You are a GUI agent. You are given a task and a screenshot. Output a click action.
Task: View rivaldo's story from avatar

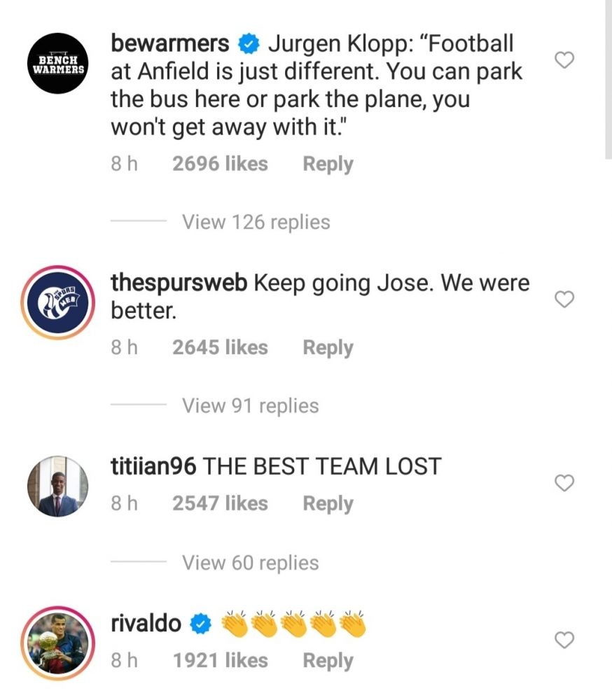point(58,643)
